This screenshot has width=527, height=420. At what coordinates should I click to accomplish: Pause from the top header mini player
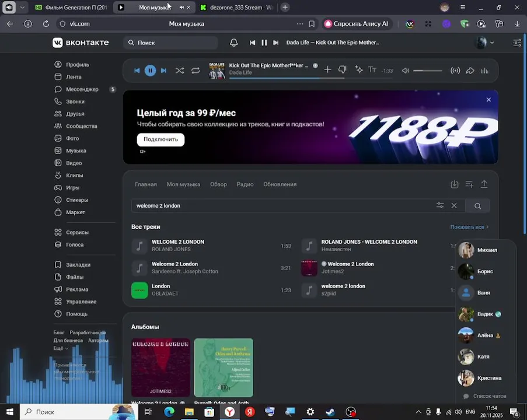(x=264, y=43)
